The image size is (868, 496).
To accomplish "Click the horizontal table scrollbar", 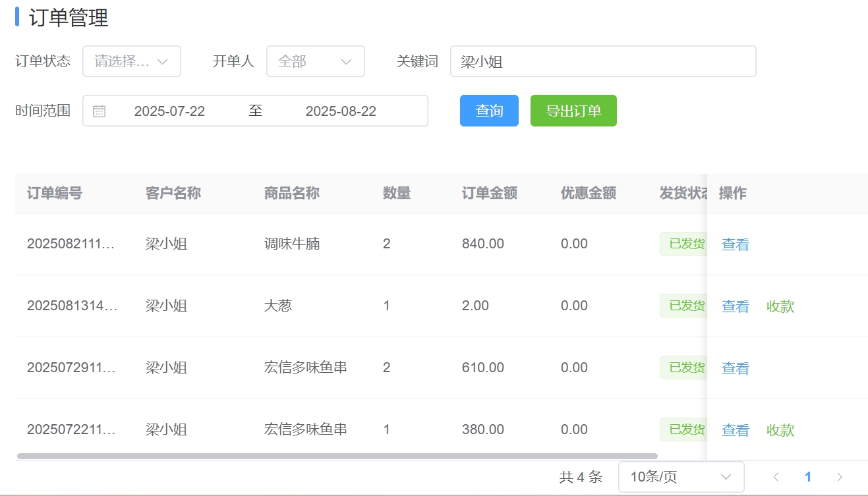I will [x=337, y=456].
